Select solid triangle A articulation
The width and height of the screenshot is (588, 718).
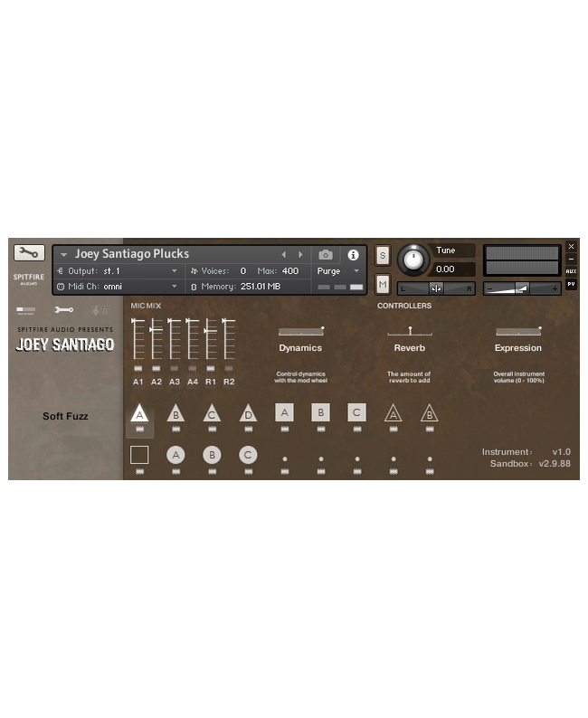[x=139, y=413]
